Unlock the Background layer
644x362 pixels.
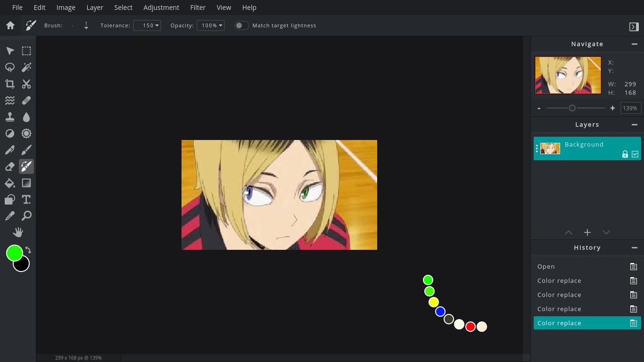[625, 154]
